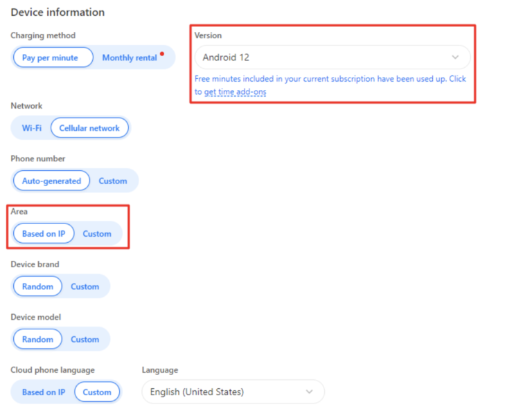
Task: Set phone number to Auto-generated
Action: point(51,181)
